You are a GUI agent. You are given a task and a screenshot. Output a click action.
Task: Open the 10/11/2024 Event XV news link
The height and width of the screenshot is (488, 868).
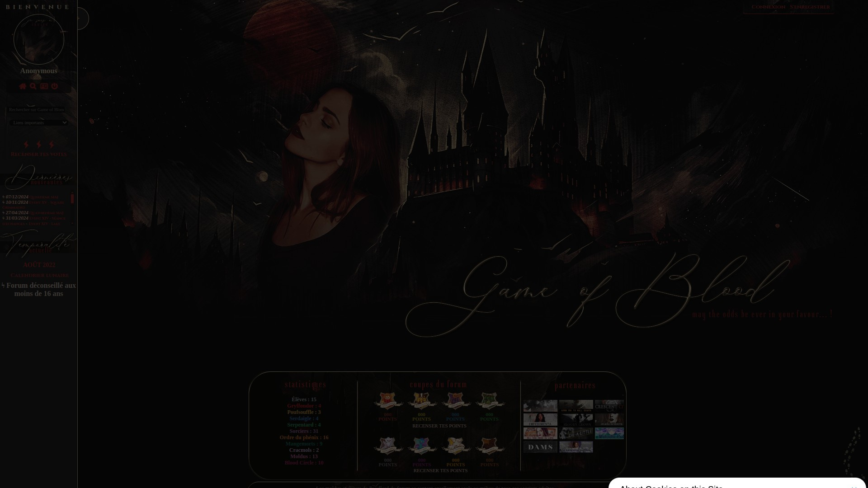pos(47,202)
